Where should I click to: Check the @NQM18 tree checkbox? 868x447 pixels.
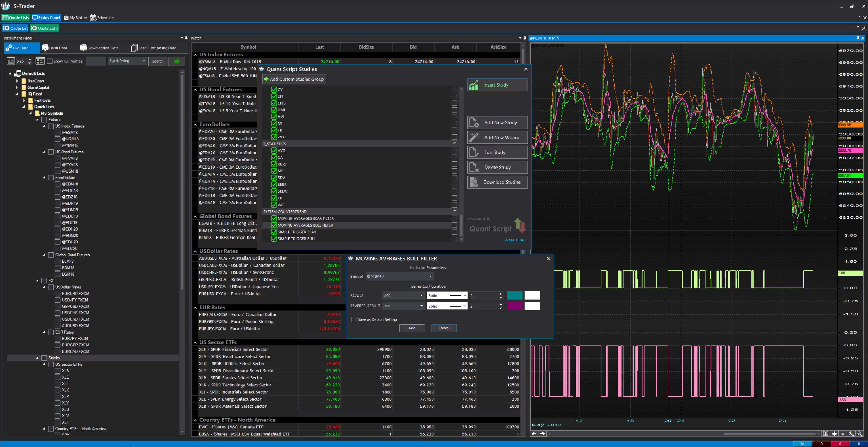[58, 139]
